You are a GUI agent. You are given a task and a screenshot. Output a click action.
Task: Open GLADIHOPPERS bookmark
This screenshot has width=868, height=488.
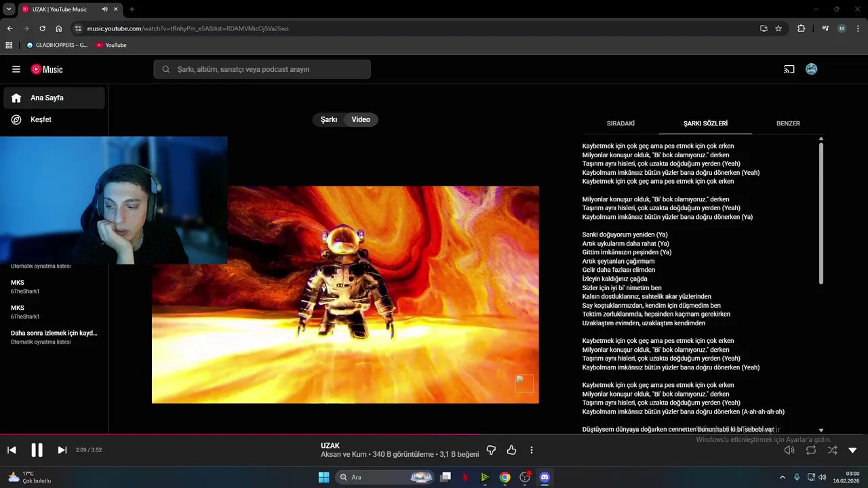(57, 45)
